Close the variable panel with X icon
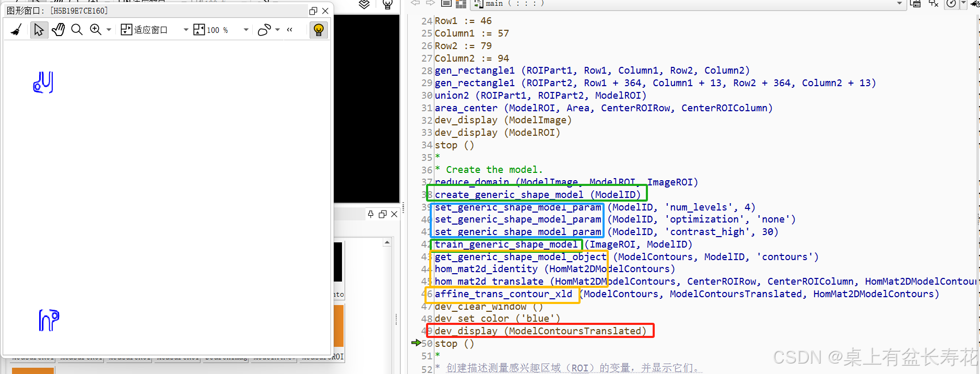980x374 pixels. click(x=394, y=214)
